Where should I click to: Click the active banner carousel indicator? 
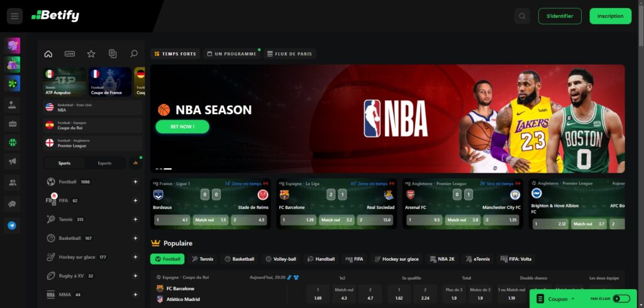coord(167,169)
